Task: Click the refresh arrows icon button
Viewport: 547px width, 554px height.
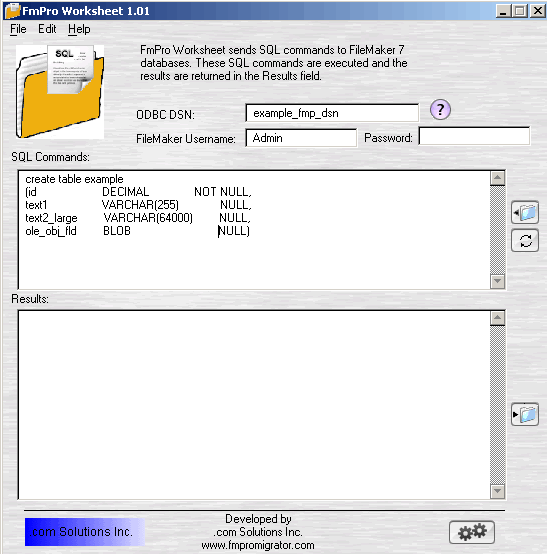Action: [525, 241]
